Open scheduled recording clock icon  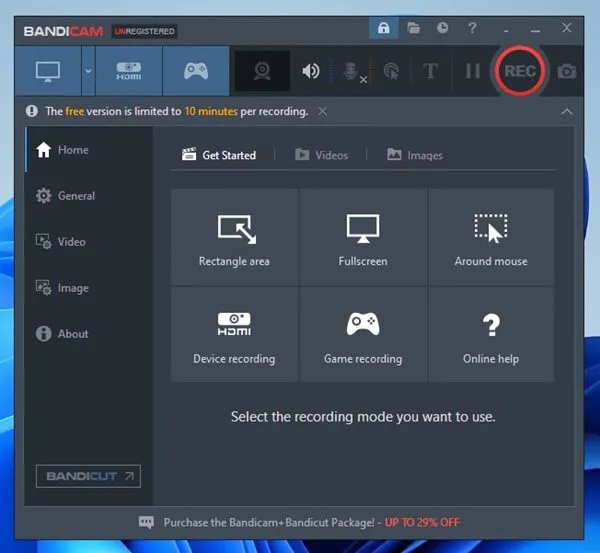point(442,29)
